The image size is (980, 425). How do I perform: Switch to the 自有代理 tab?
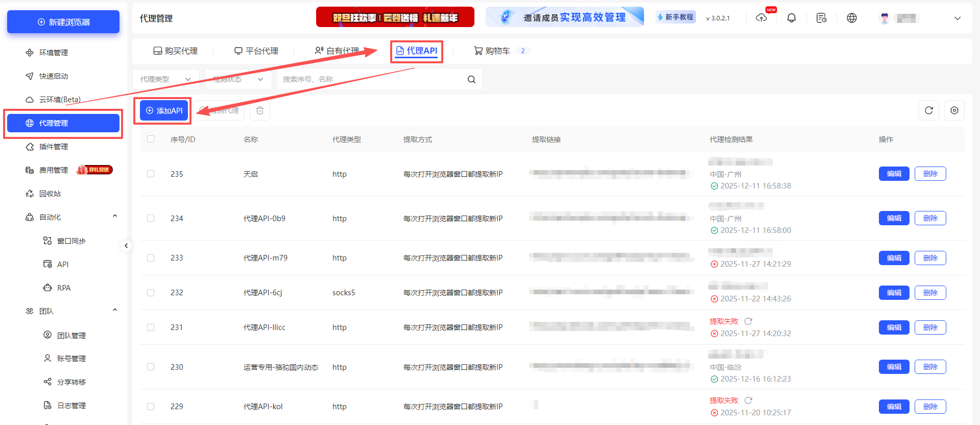337,51
